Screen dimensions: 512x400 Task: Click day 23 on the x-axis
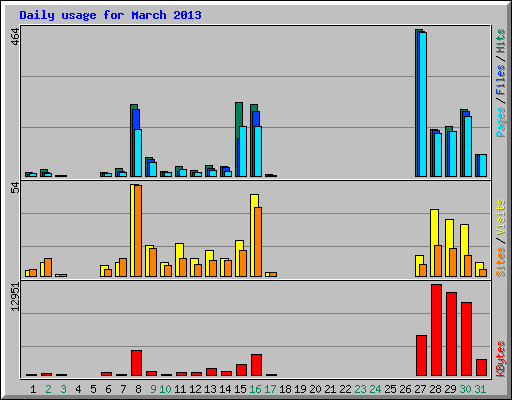click(x=360, y=389)
